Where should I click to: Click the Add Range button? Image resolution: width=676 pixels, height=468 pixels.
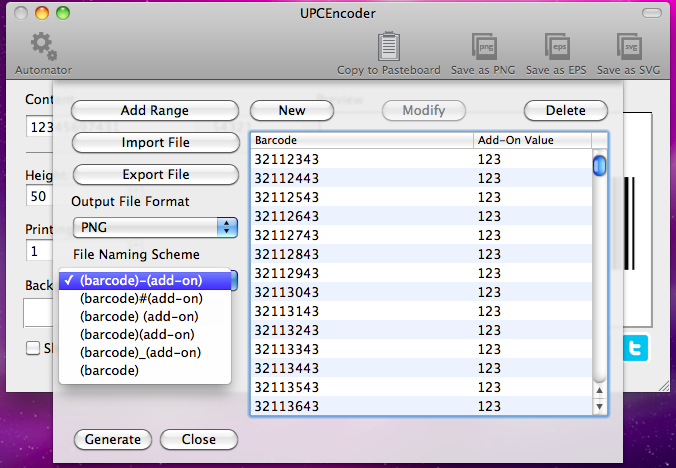tap(155, 110)
